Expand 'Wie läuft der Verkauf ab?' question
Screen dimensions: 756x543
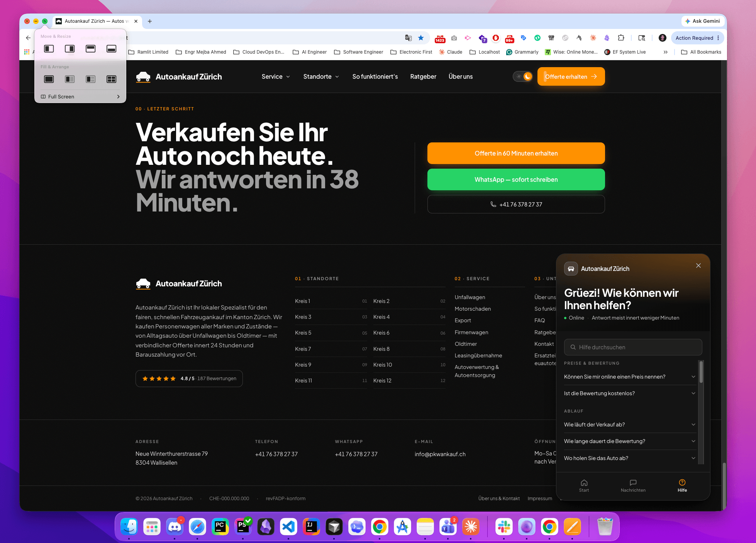[630, 425]
